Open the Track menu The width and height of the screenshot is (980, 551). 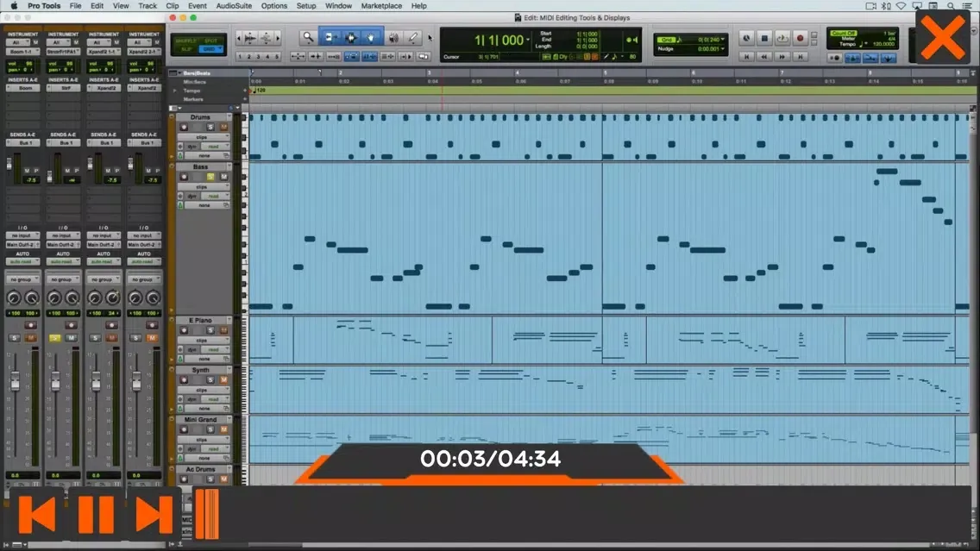(x=148, y=6)
